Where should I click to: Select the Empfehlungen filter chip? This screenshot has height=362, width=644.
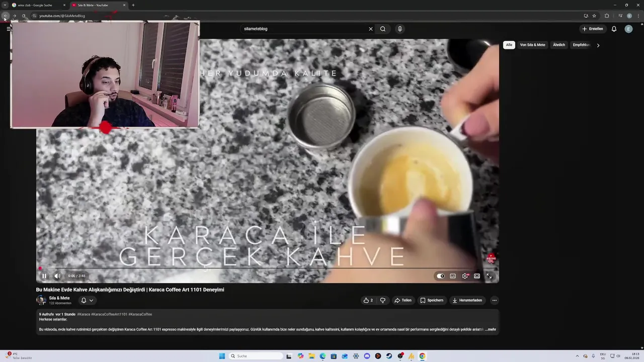[581, 45]
